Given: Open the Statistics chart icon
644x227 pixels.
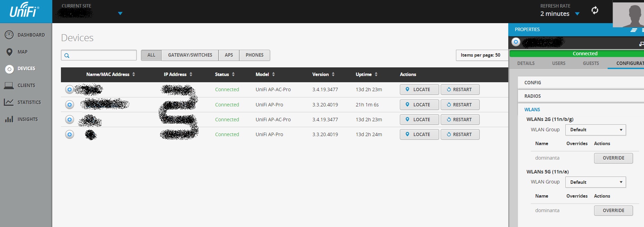Looking at the screenshot, I should [x=9, y=102].
